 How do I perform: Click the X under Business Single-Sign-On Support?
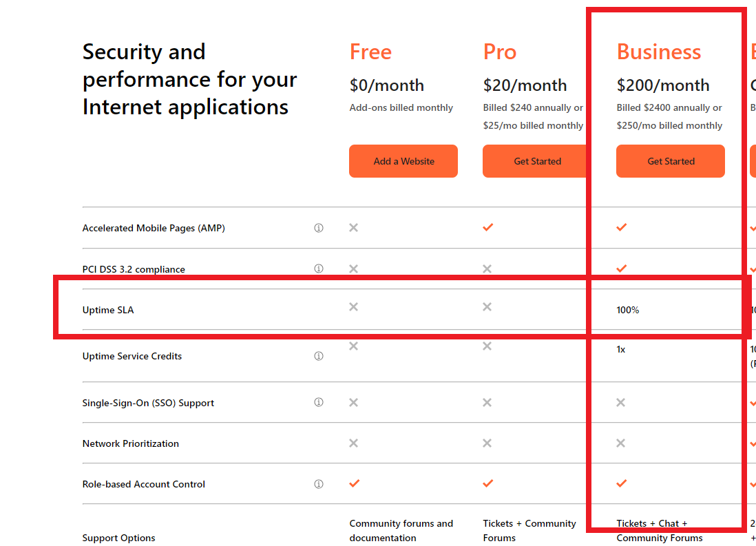[x=621, y=401]
